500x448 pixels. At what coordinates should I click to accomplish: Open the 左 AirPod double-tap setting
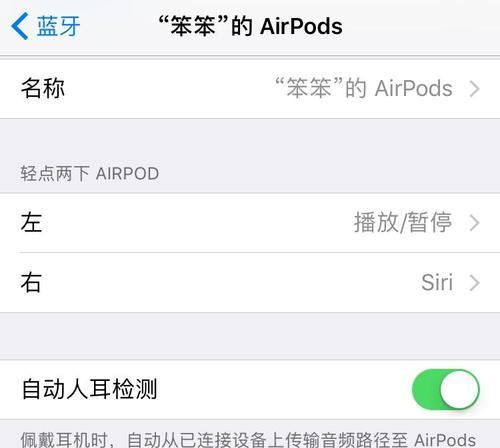coord(250,223)
